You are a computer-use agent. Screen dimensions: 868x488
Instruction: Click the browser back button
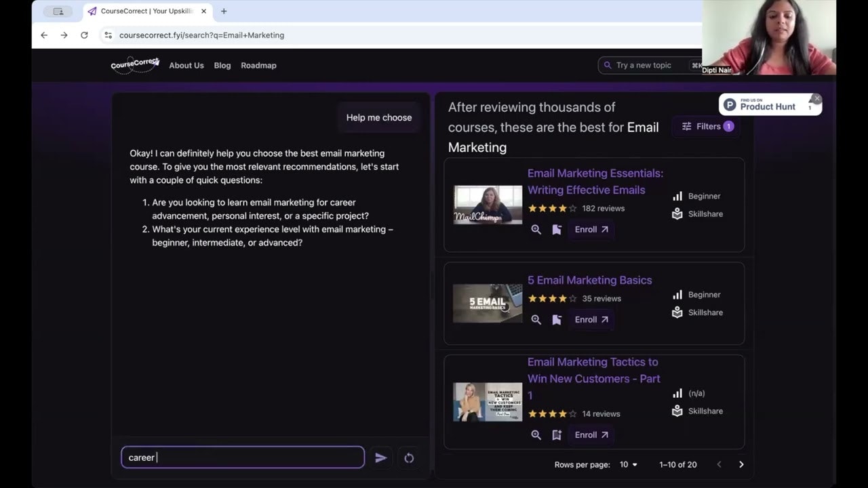44,35
